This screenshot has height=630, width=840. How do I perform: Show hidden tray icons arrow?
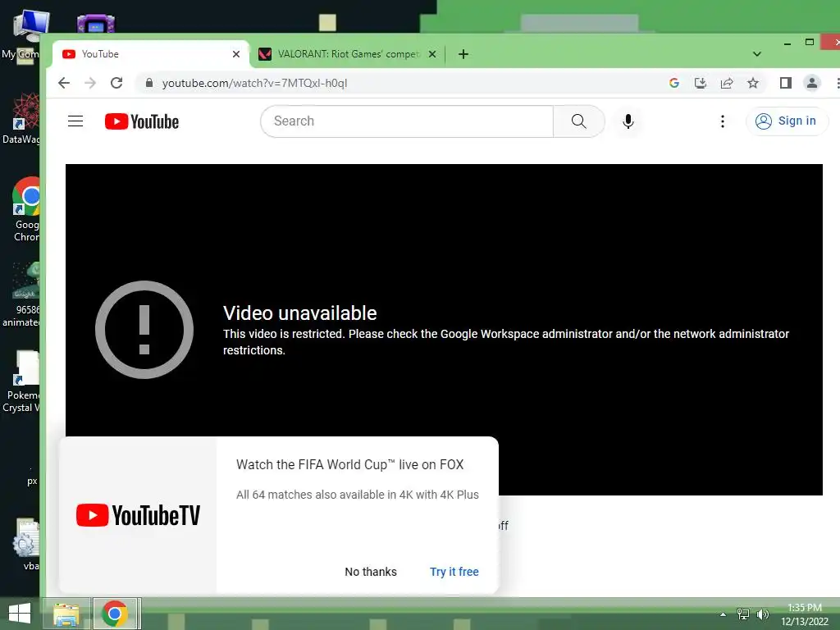tap(723, 614)
